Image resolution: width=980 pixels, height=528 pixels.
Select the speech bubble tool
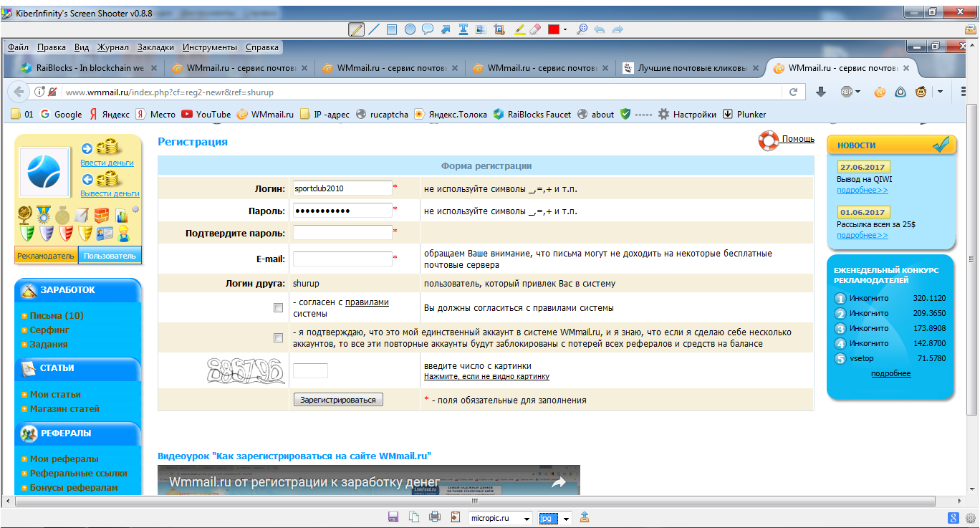pyautogui.click(x=428, y=29)
